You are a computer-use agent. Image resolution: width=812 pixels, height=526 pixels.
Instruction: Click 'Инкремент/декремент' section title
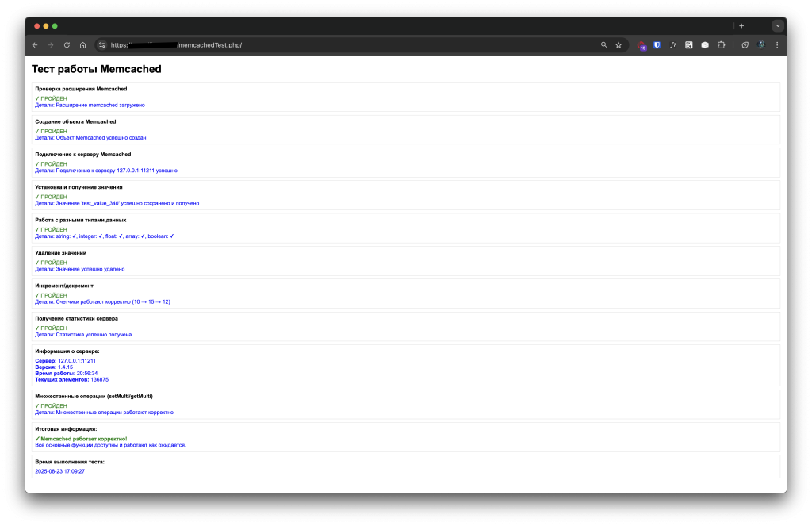coord(64,286)
